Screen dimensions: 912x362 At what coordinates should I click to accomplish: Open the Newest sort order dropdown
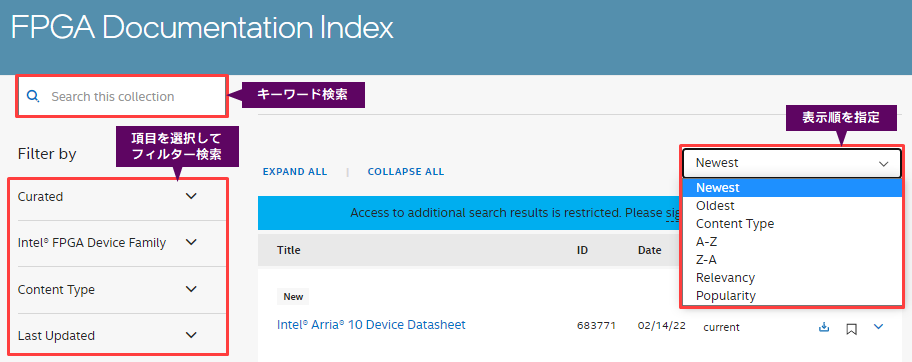click(x=792, y=164)
